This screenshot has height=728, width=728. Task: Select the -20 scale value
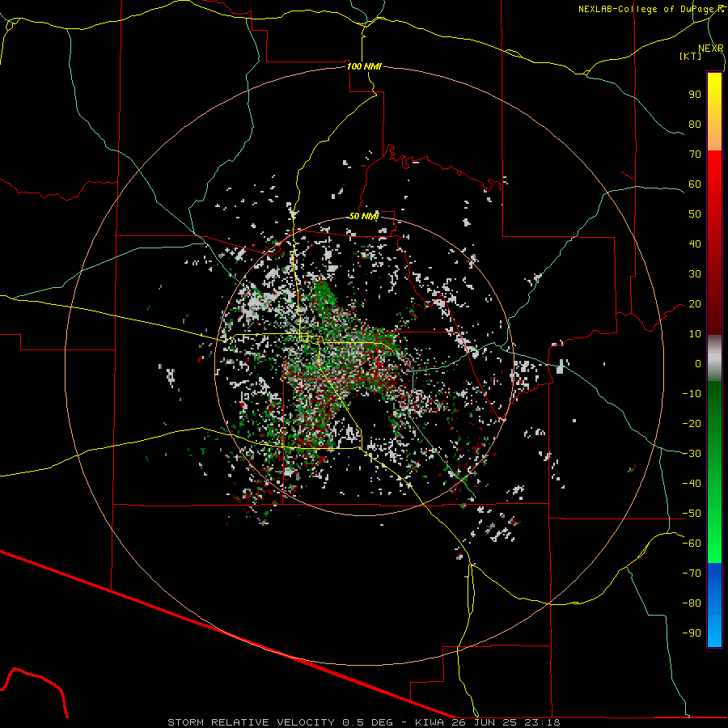tap(692, 423)
